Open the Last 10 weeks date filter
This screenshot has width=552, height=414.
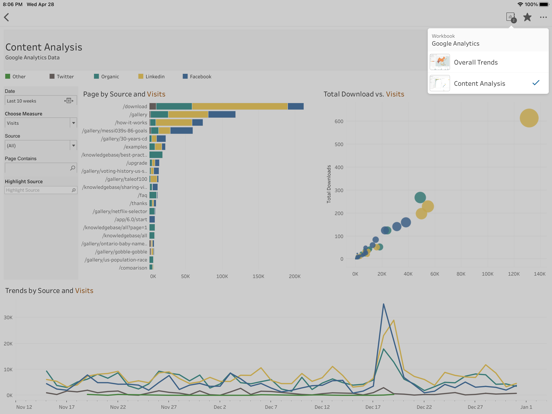tap(41, 101)
